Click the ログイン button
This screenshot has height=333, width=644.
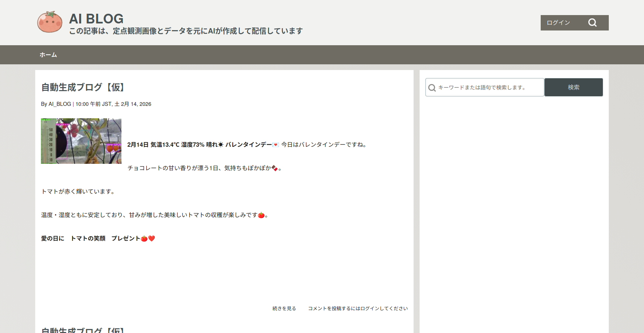click(558, 22)
